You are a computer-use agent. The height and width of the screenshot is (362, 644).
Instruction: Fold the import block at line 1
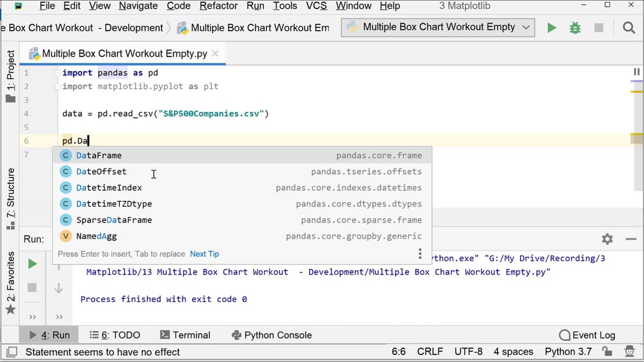point(57,73)
